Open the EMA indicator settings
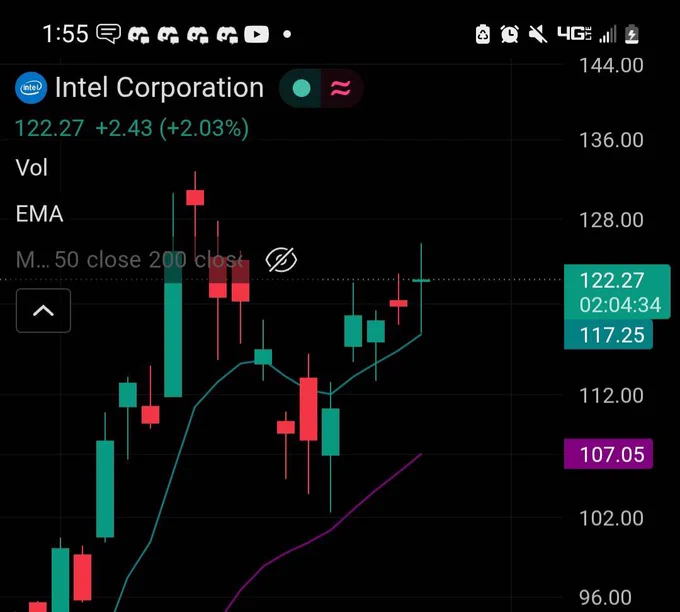The image size is (680, 612). coord(39,214)
